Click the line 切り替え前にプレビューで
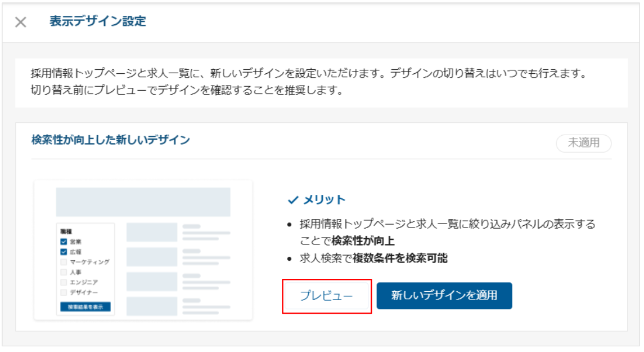The image size is (644, 352). (187, 90)
